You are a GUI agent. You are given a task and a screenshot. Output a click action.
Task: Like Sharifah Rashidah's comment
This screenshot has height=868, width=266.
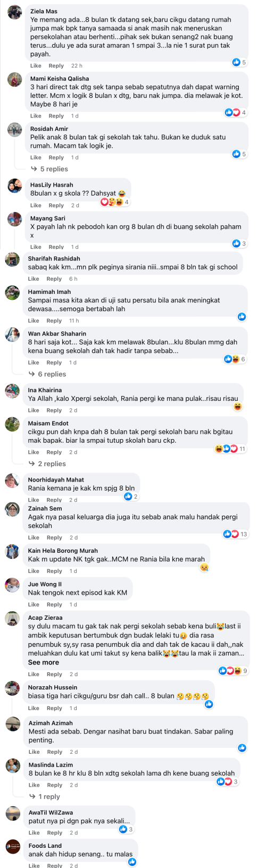(x=34, y=279)
